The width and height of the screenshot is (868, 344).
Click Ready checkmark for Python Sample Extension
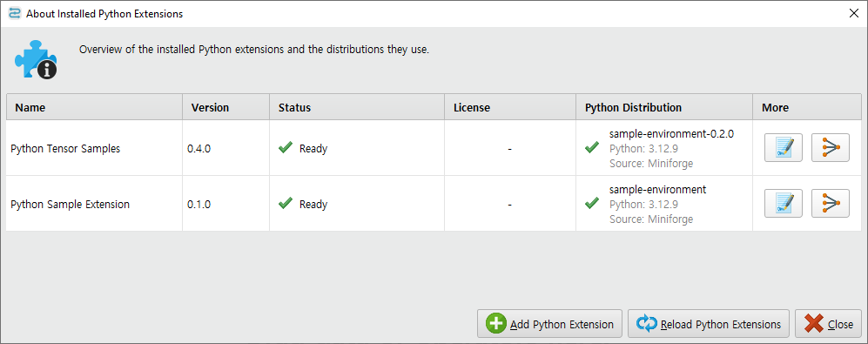pyautogui.click(x=286, y=203)
